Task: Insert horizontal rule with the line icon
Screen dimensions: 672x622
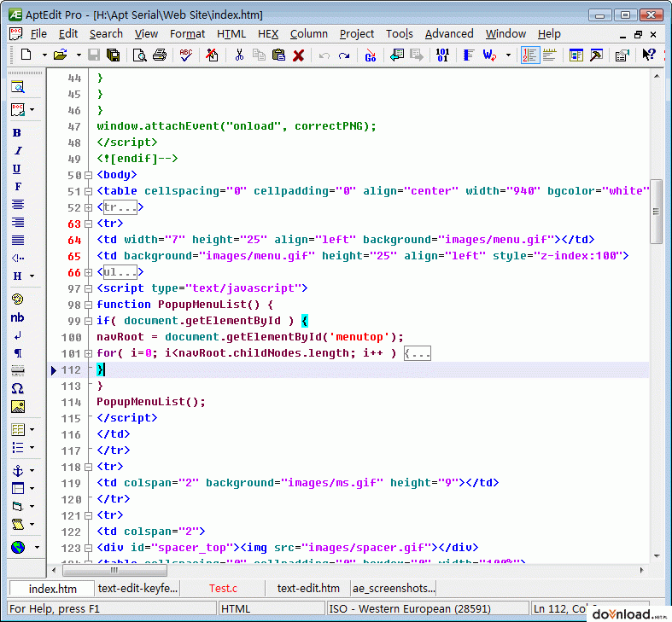Action: [18, 370]
